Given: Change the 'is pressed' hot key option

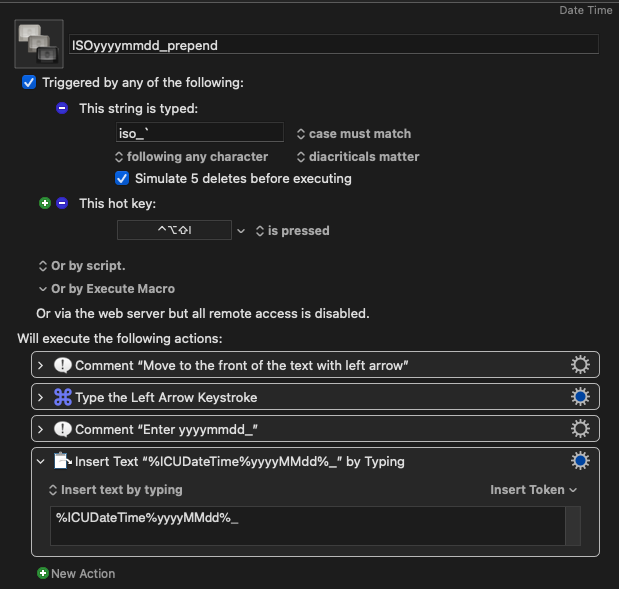Looking at the screenshot, I should pyautogui.click(x=292, y=230).
